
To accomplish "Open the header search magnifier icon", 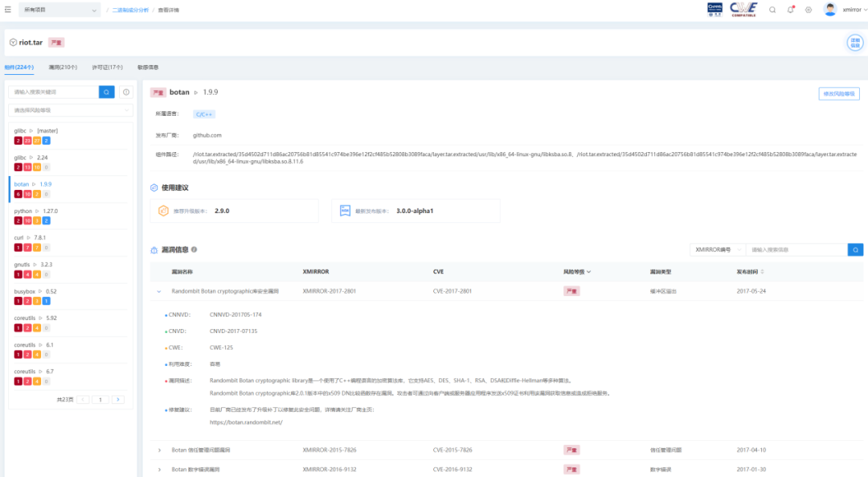I will coord(772,10).
